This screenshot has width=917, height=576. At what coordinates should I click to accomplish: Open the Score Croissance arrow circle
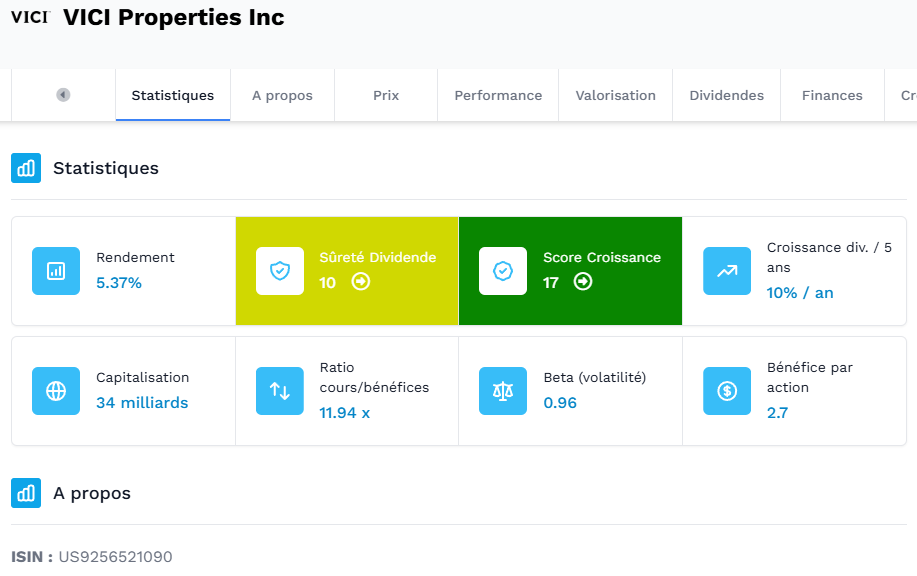point(583,282)
